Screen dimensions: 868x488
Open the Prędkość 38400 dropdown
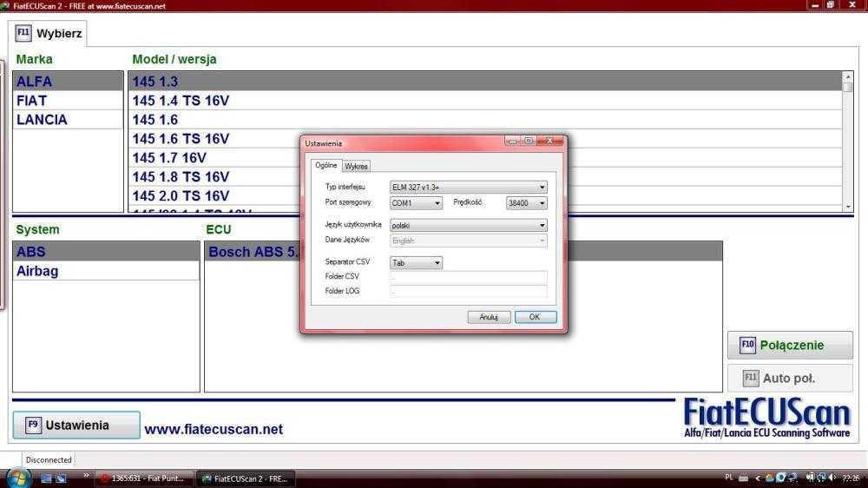526,203
